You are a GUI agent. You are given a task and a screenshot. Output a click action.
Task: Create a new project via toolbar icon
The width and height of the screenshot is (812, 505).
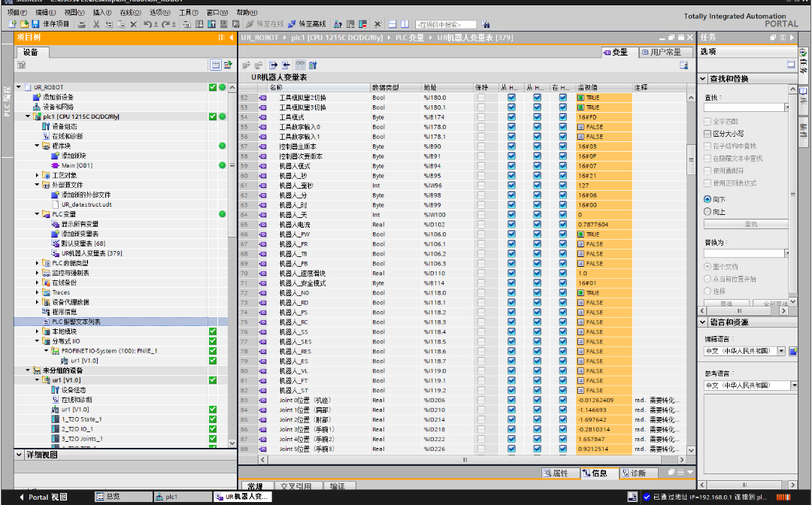click(13, 24)
